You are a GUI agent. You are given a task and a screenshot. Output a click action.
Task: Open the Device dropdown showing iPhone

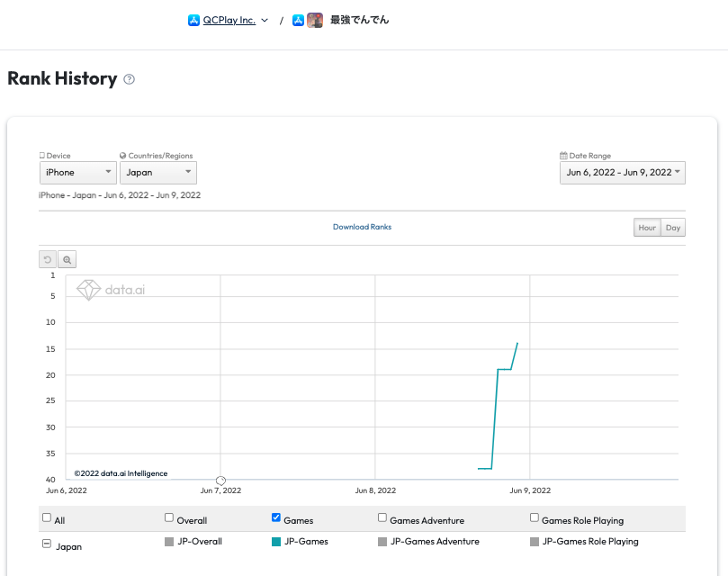pyautogui.click(x=77, y=172)
